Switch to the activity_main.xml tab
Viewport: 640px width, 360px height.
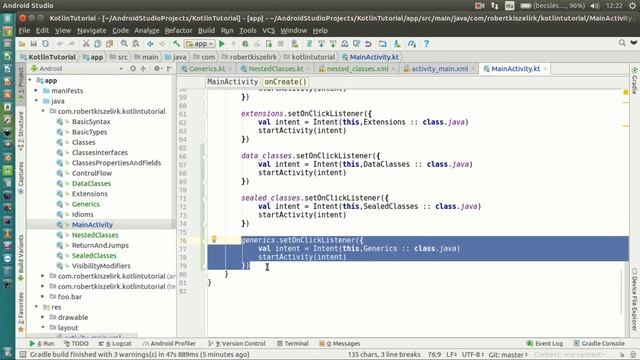pyautogui.click(x=439, y=69)
